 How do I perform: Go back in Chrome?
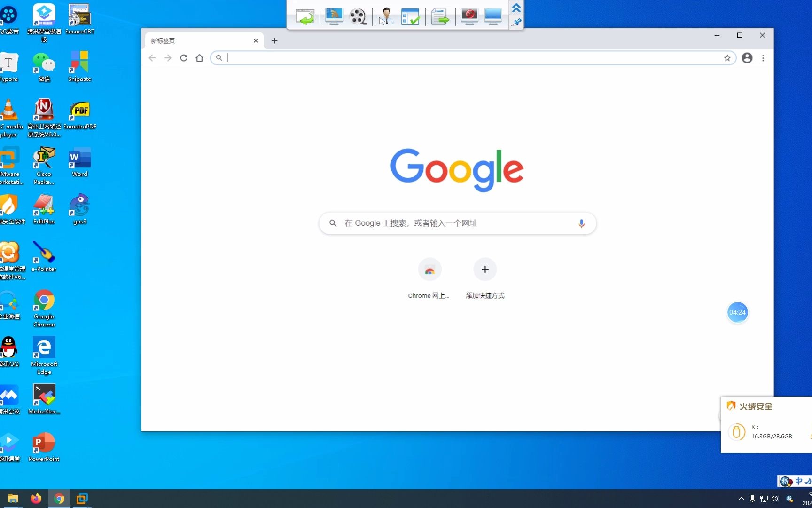tap(152, 58)
